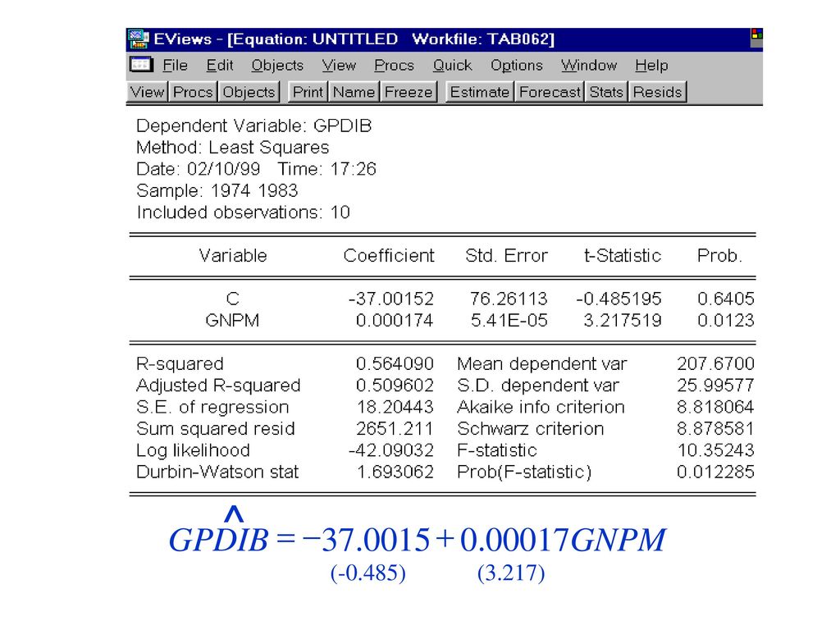
Task: Click the t-statistic value -0.485195
Action: [x=619, y=299]
